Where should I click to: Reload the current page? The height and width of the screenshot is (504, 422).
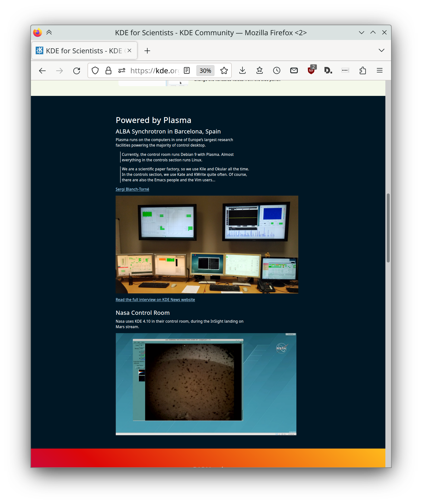pos(77,71)
